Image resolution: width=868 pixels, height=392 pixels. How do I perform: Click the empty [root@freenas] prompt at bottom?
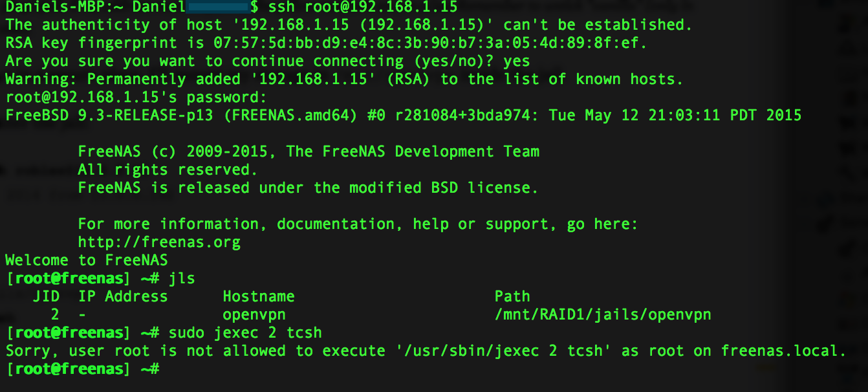pyautogui.click(x=82, y=369)
